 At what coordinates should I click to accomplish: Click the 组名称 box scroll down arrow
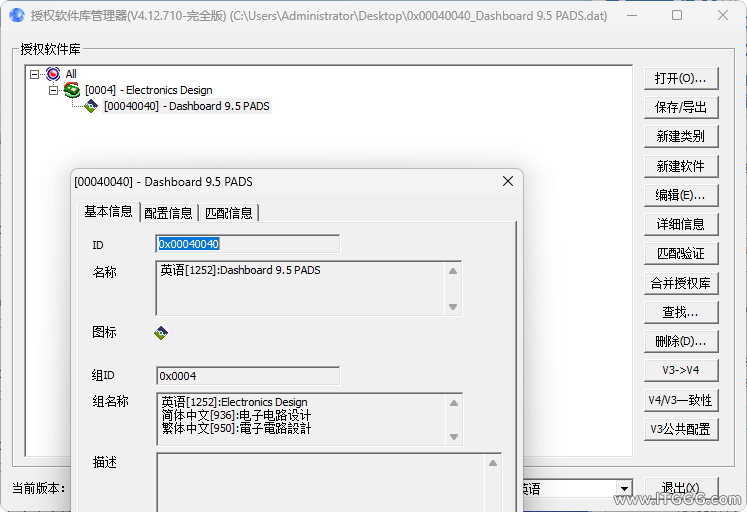[454, 437]
